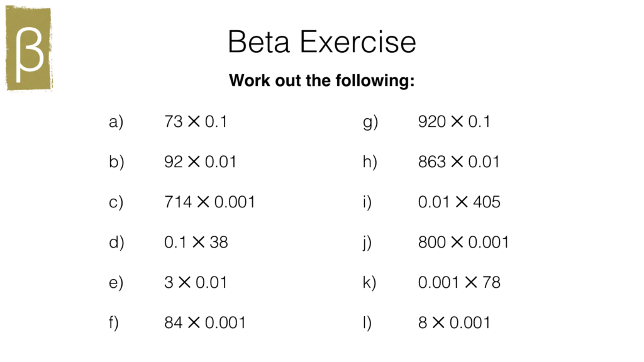Select question h) 863 × 0.01
The height and width of the screenshot is (362, 644).
coord(459,162)
